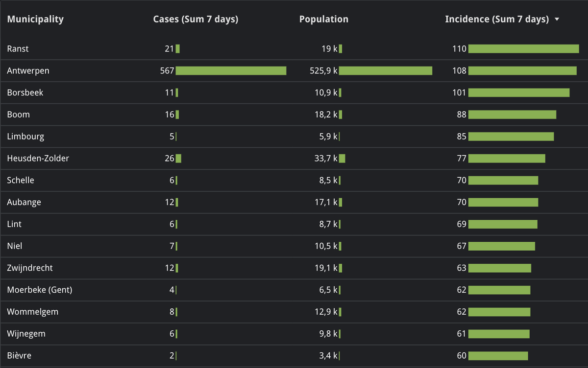Select the Antwerpen municipality name
The width and height of the screenshot is (588, 368).
click(28, 71)
